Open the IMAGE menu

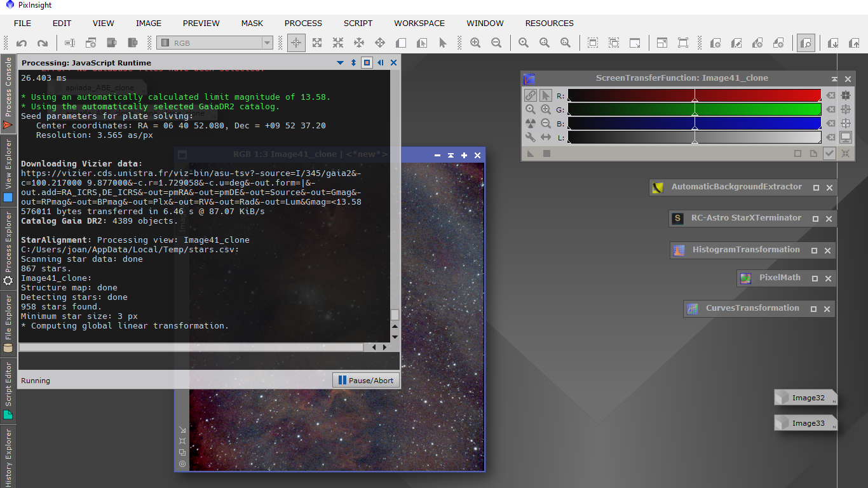[149, 23]
